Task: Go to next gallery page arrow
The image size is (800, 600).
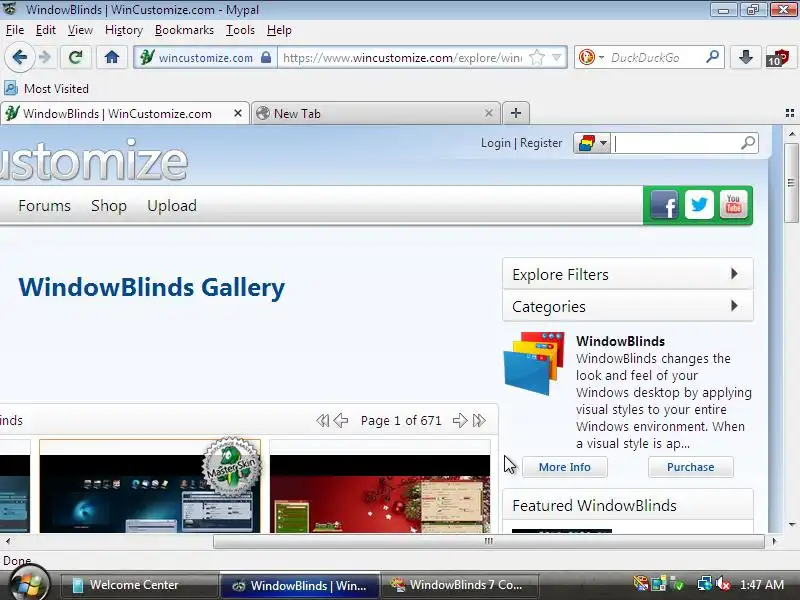Action: [460, 420]
